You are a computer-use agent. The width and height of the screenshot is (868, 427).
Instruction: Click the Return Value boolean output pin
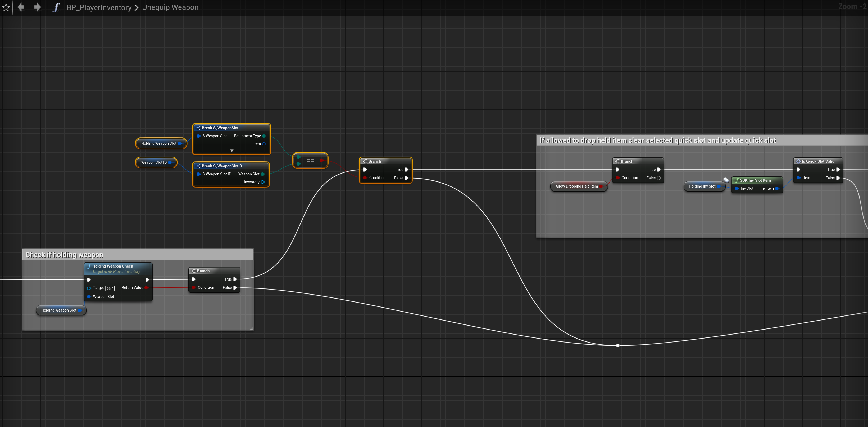point(146,288)
